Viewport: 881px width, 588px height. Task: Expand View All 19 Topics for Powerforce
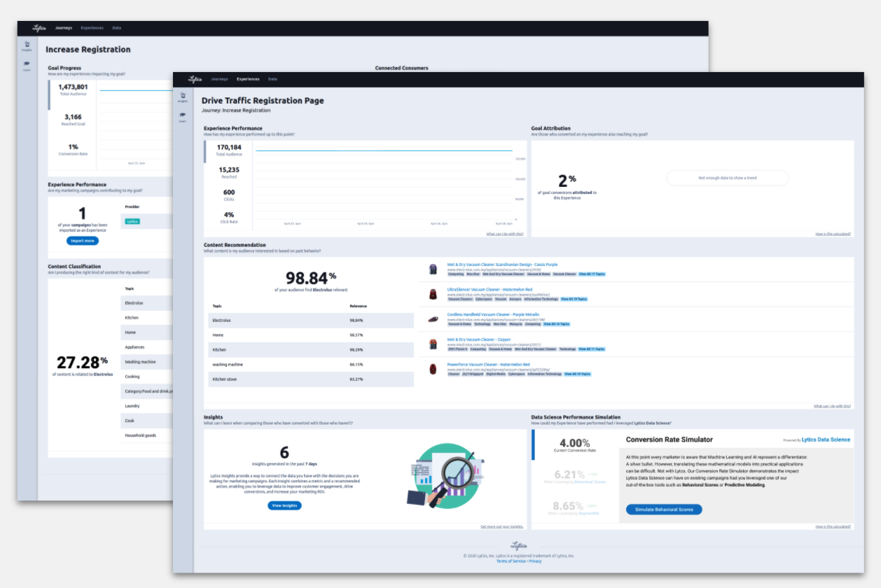pyautogui.click(x=577, y=374)
